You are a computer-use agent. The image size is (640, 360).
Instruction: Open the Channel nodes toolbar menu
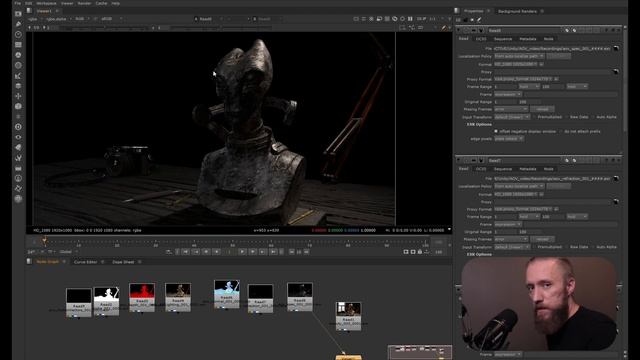click(18, 44)
